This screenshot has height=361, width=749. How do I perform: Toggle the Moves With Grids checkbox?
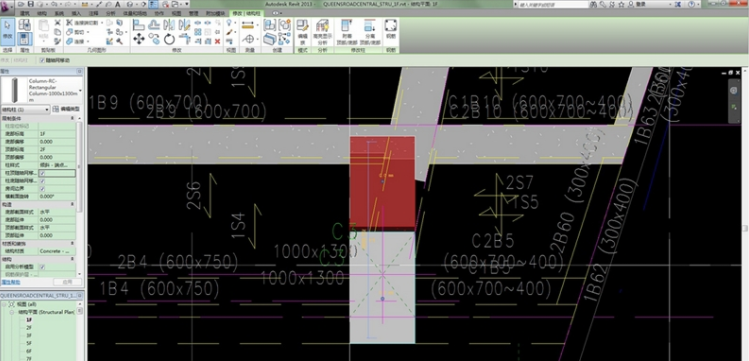coord(42,61)
